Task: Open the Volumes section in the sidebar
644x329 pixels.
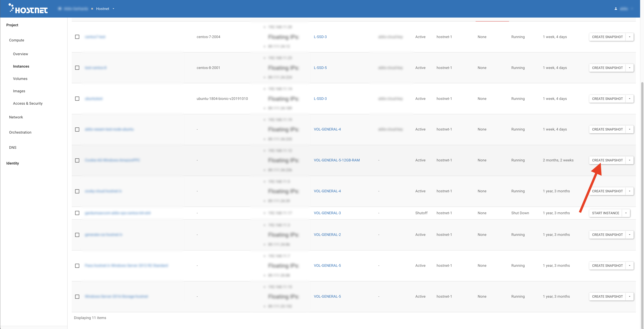Action: coord(20,79)
